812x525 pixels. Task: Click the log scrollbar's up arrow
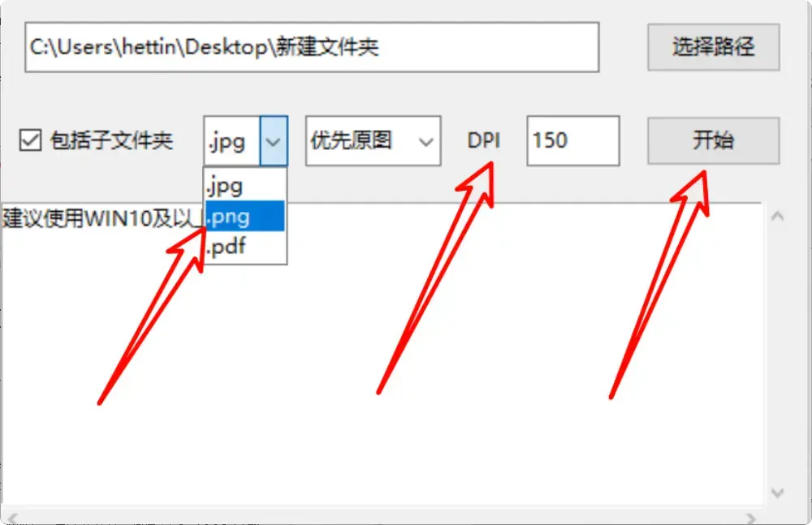[x=777, y=217]
